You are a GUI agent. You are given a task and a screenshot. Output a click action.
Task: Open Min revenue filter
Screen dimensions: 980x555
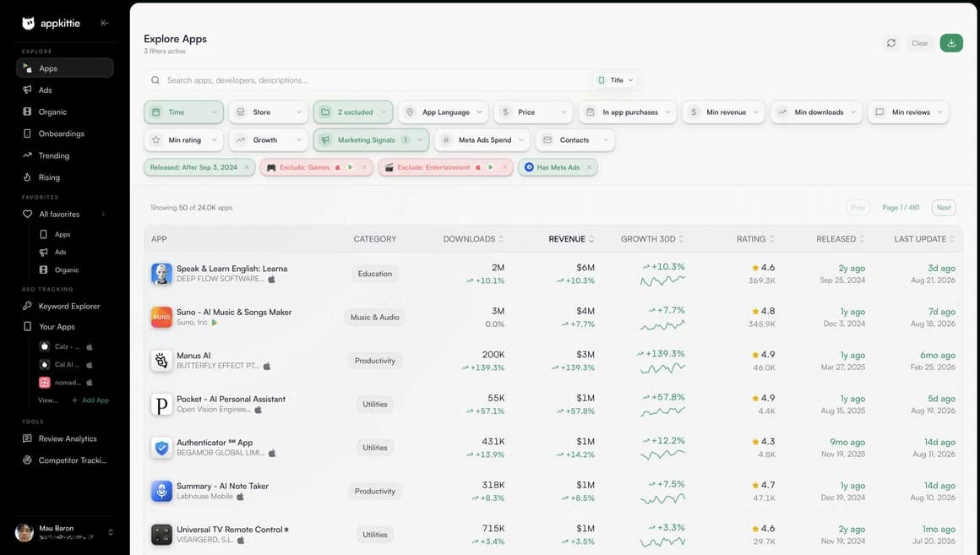pyautogui.click(x=723, y=112)
